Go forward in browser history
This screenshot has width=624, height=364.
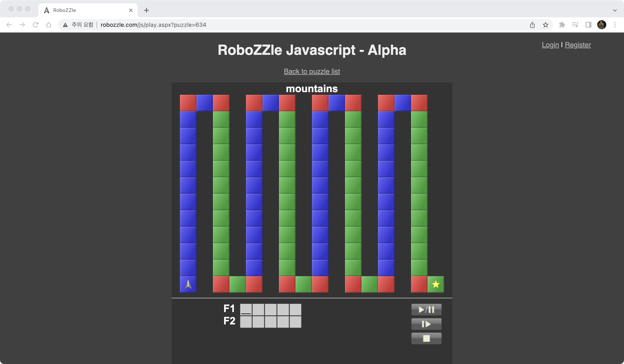click(22, 25)
